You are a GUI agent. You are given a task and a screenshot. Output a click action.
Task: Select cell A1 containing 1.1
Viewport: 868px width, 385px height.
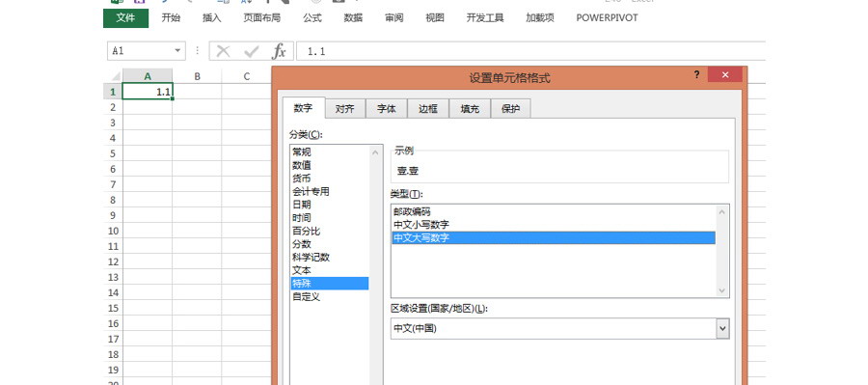148,92
